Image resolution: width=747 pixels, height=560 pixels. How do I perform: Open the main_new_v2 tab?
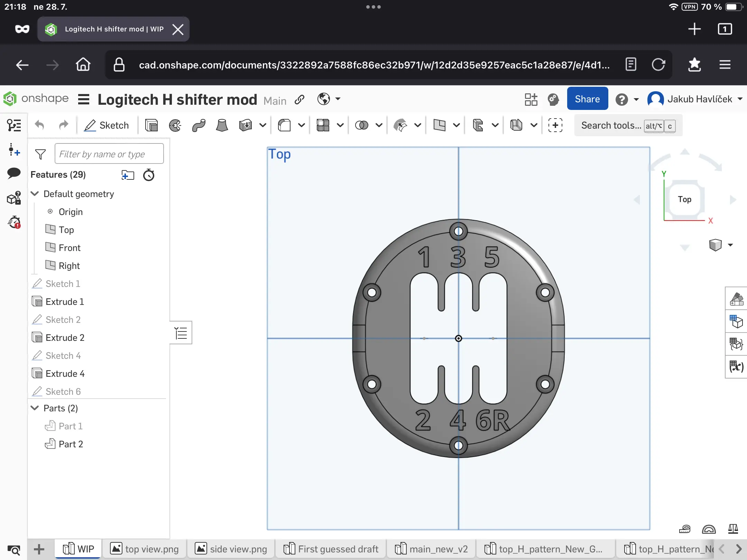click(431, 549)
